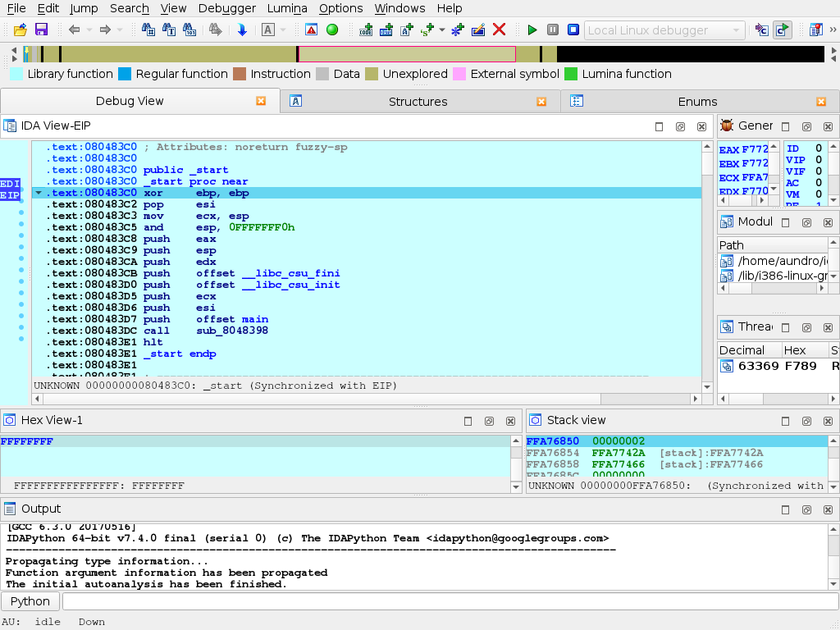Open the Local Linux debugger dropdown
This screenshot has width=840, height=630.
664,30
